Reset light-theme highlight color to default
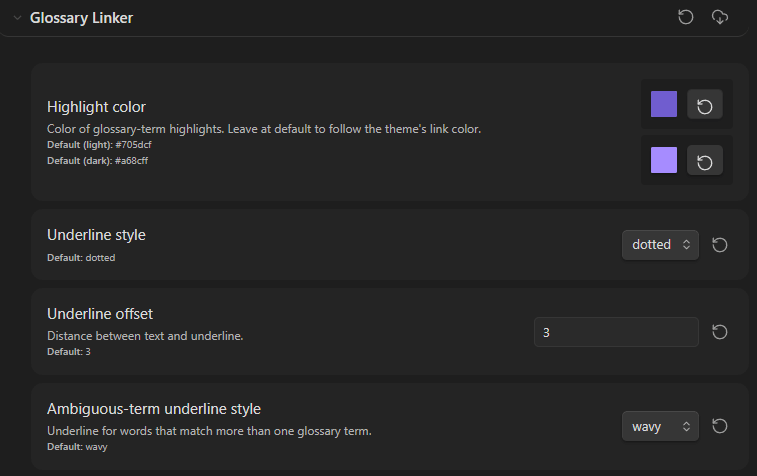757x476 pixels. (x=705, y=104)
